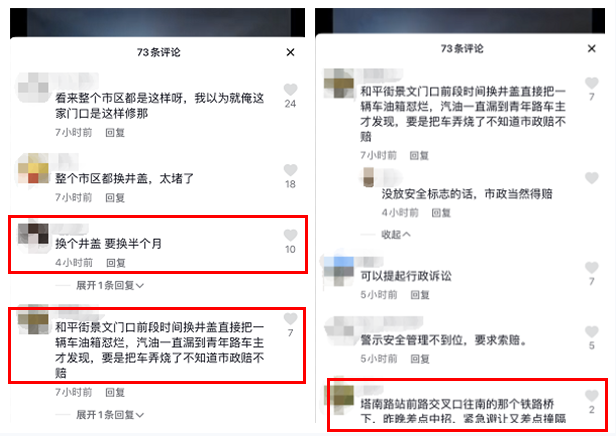Expand 展开1条回复 at bottom left
Screen dimensions: 616x436
tap(110, 415)
